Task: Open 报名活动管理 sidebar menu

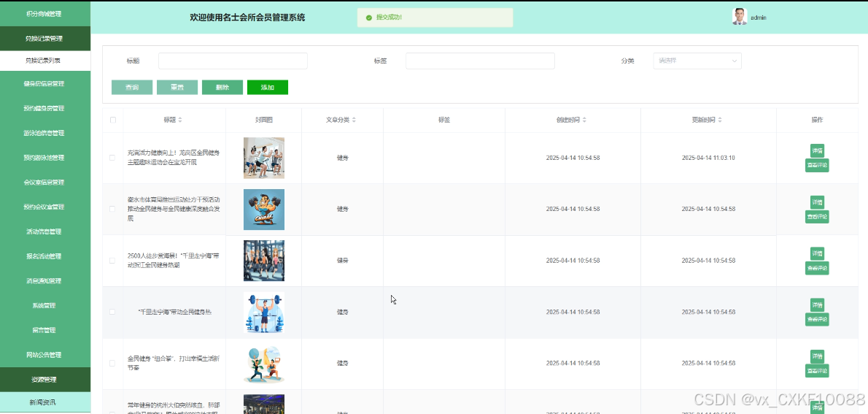Action: [44, 256]
